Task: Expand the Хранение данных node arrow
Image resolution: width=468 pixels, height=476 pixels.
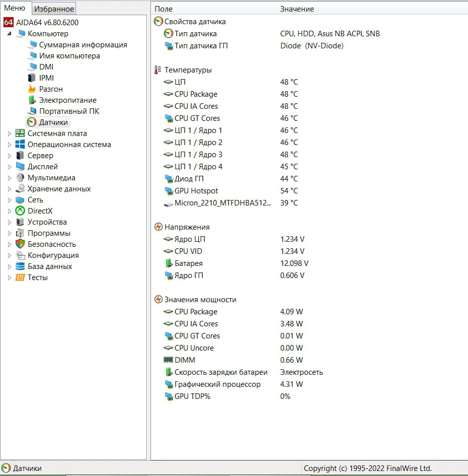Action: pos(10,189)
